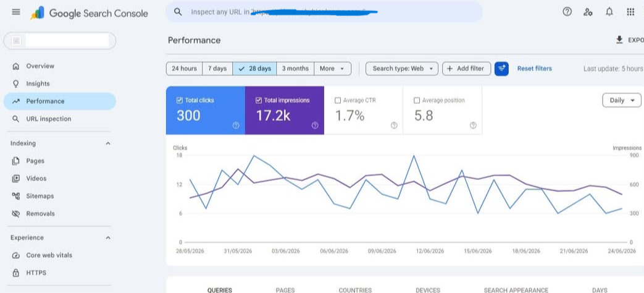Click the Export button label
Viewport: 644px width, 293px height.
tap(636, 40)
